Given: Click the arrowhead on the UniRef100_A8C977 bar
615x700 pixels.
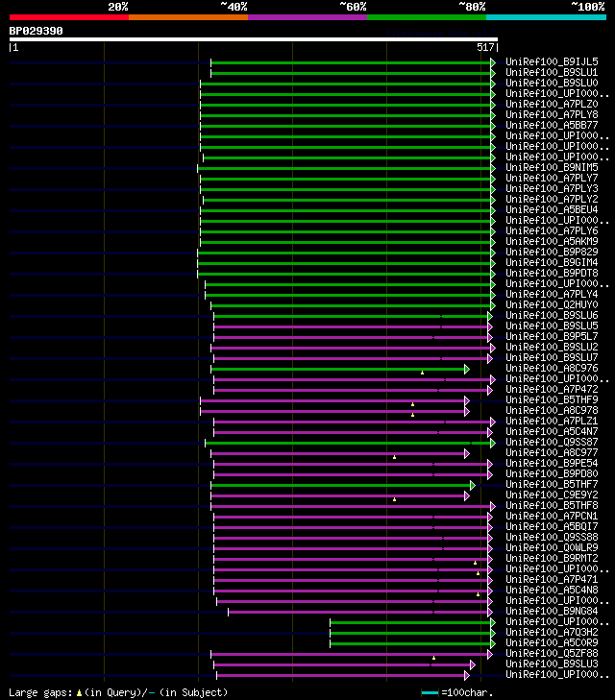Looking at the screenshot, I should [x=467, y=453].
